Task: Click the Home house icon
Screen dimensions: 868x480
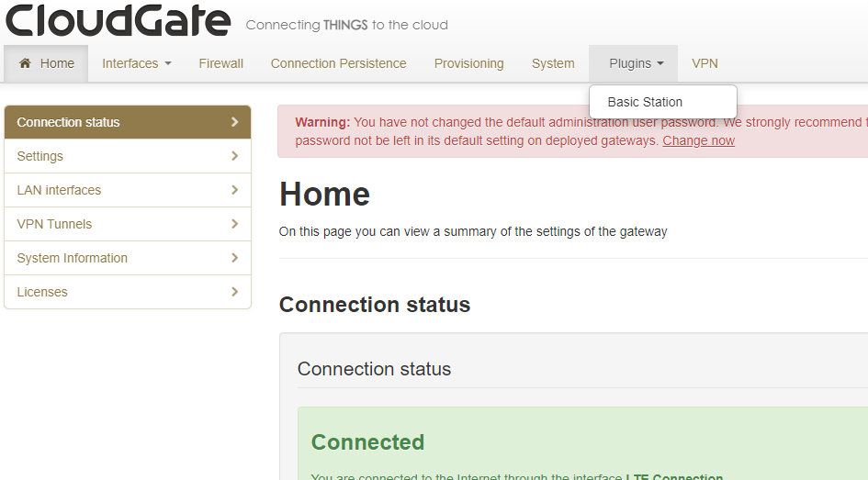Action: coord(25,63)
